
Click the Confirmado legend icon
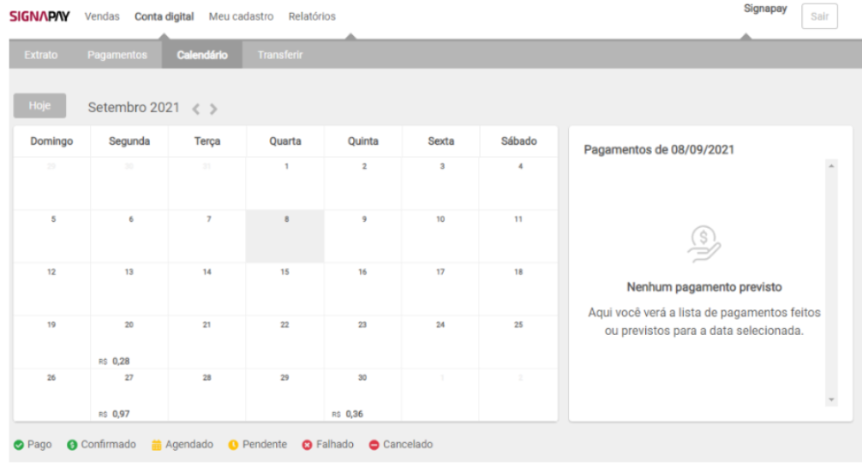click(73, 445)
